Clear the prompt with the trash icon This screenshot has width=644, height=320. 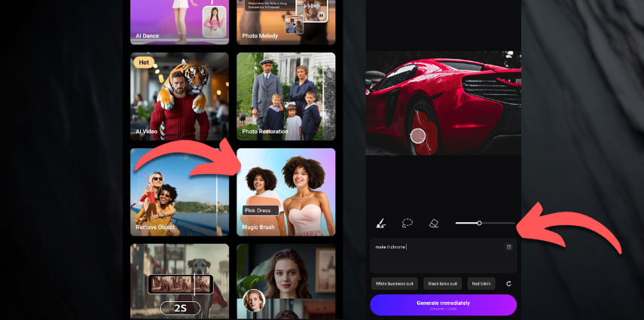tap(509, 247)
